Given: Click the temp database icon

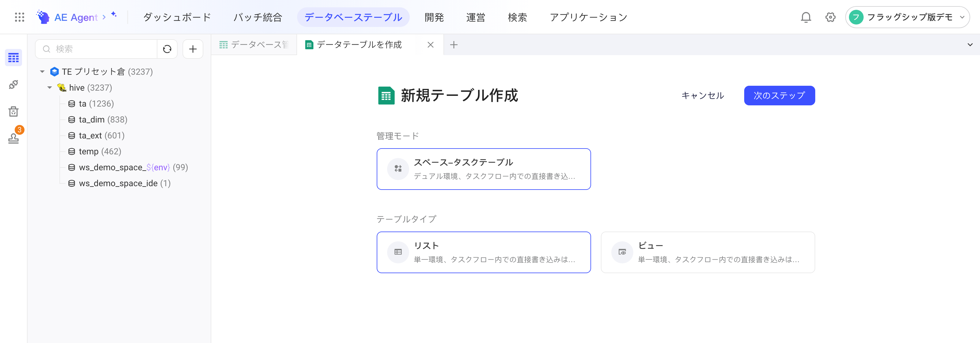Looking at the screenshot, I should tap(72, 151).
